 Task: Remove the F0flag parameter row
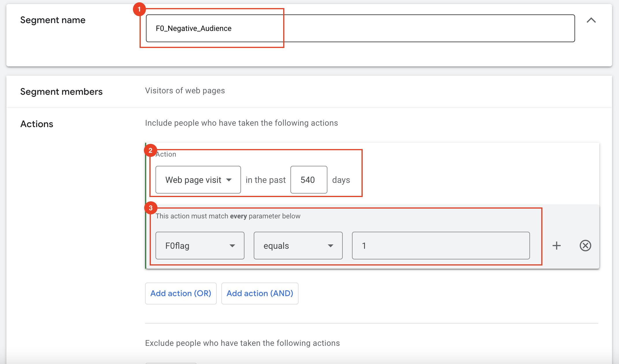585,246
